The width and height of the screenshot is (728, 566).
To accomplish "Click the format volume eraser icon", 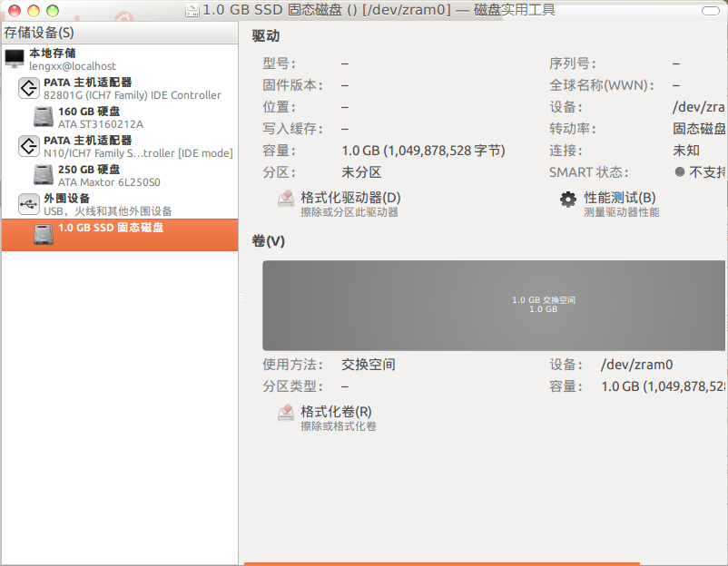I will click(x=286, y=413).
